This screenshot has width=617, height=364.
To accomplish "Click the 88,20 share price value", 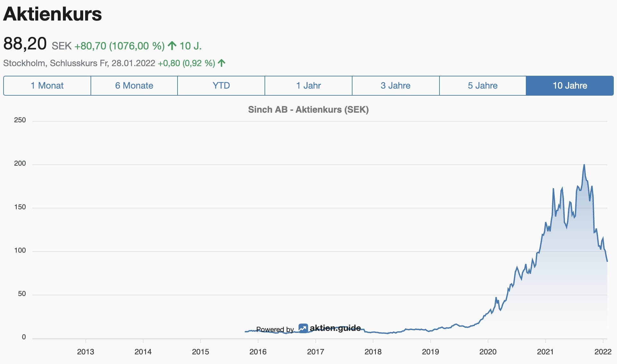I will click(25, 44).
